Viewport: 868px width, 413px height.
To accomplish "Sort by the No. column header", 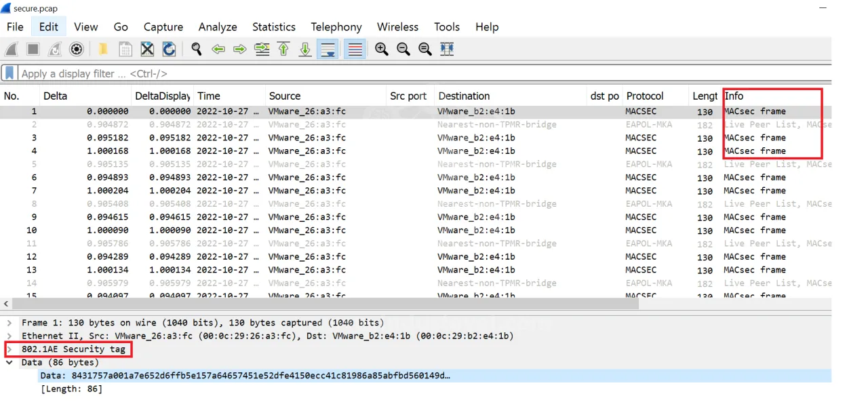I will point(20,96).
